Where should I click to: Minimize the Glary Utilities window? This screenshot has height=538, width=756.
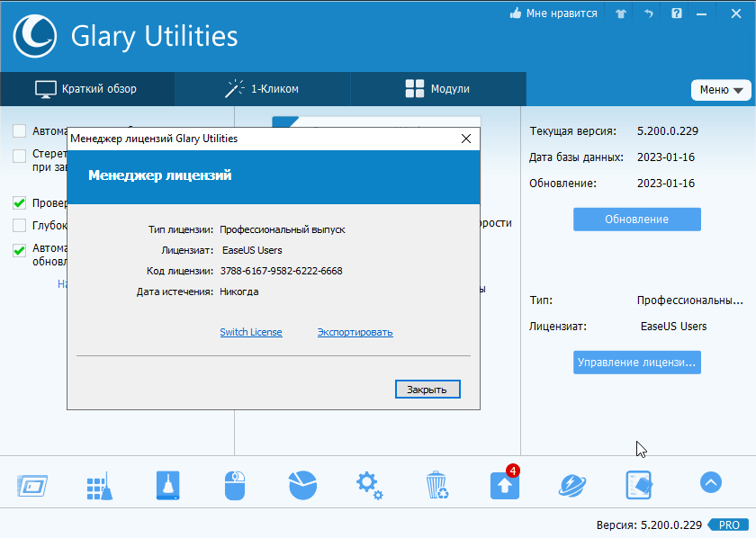point(701,14)
